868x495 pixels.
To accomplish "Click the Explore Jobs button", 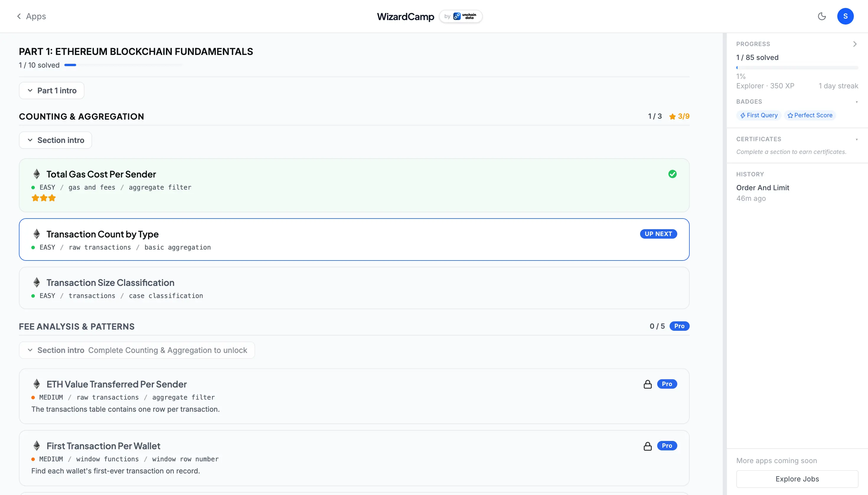I will point(797,479).
